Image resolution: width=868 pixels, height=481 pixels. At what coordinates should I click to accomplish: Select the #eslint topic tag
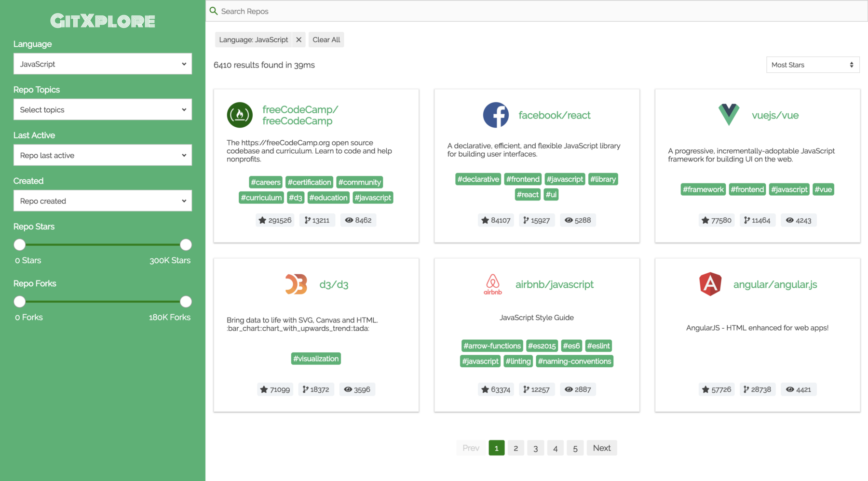598,346
